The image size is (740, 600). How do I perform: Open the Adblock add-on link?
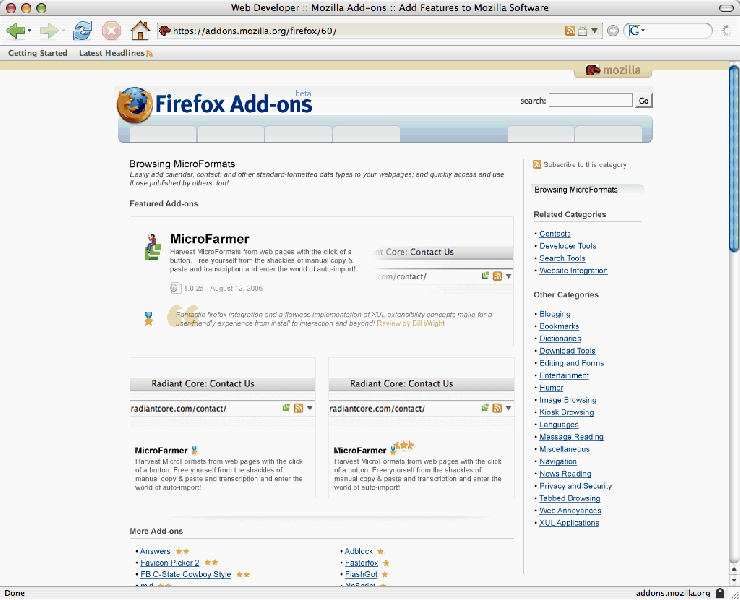(x=359, y=551)
